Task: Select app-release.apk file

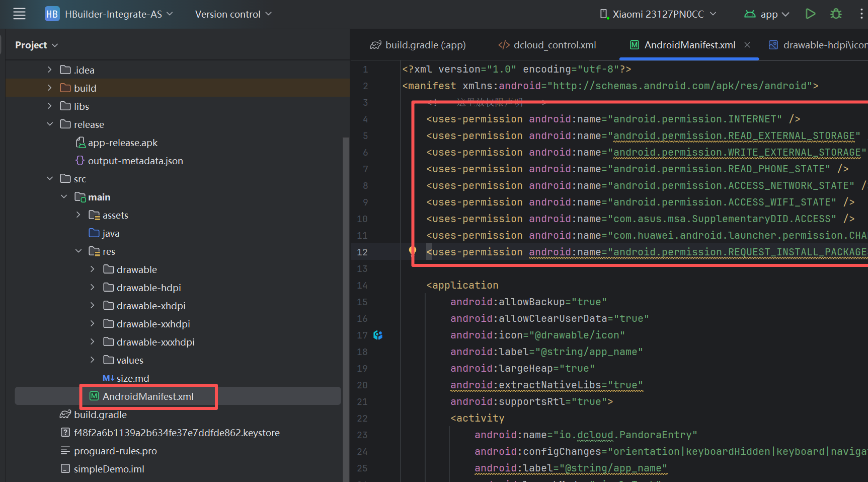Action: [x=123, y=143]
